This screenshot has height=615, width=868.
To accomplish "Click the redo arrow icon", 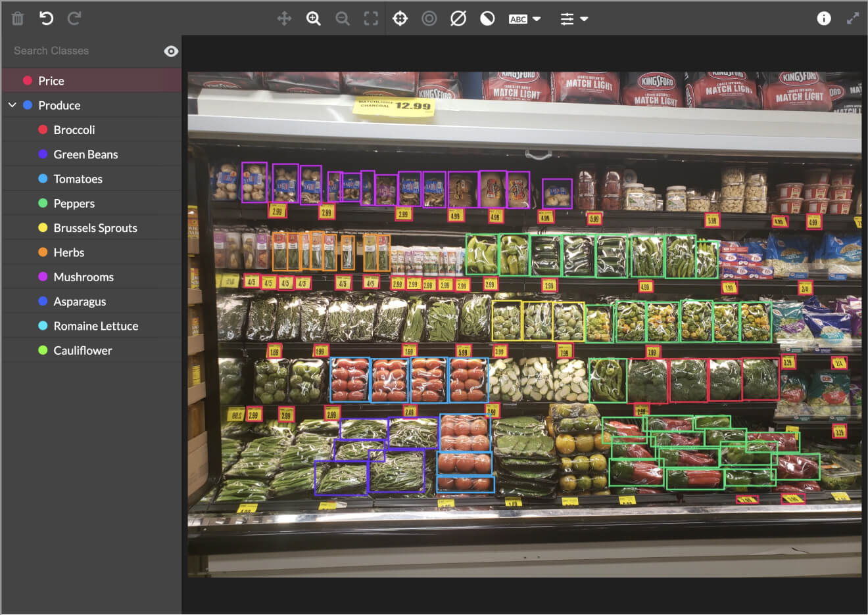I will click(x=74, y=18).
